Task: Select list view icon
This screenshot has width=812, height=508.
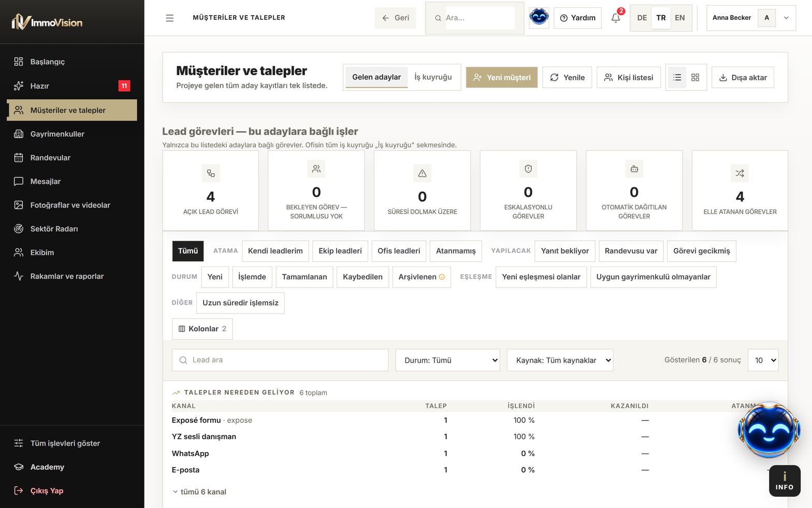Action: [677, 77]
